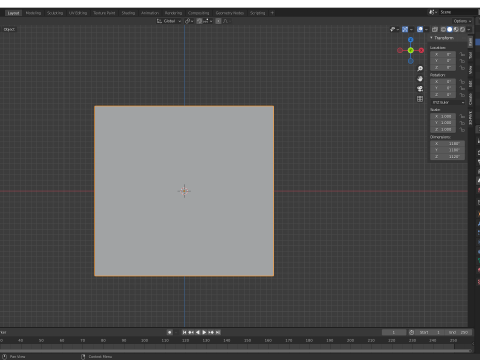The width and height of the screenshot is (480, 360).
Task: Click the green Y center dot on gizmo
Action: coord(411,50)
